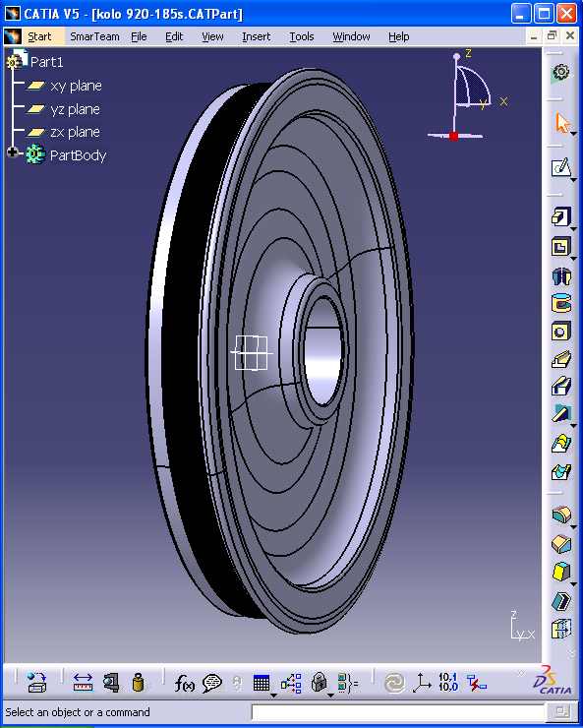This screenshot has height=728, width=583.
Task: Select the xy plane tree item
Action: [x=76, y=86]
